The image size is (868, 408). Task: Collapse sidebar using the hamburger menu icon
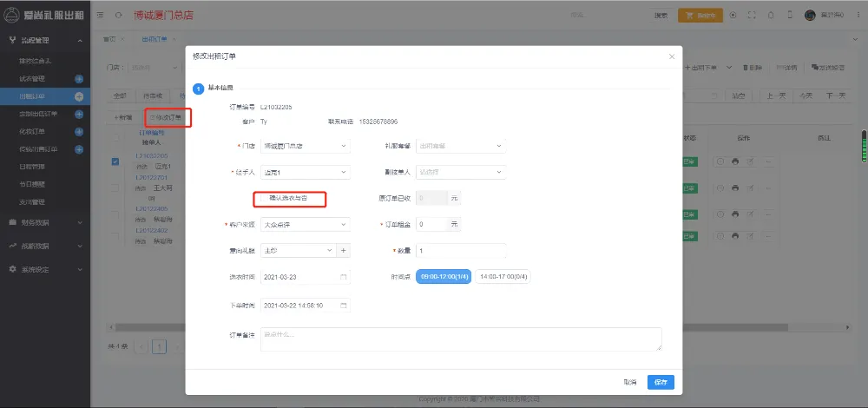pos(100,15)
